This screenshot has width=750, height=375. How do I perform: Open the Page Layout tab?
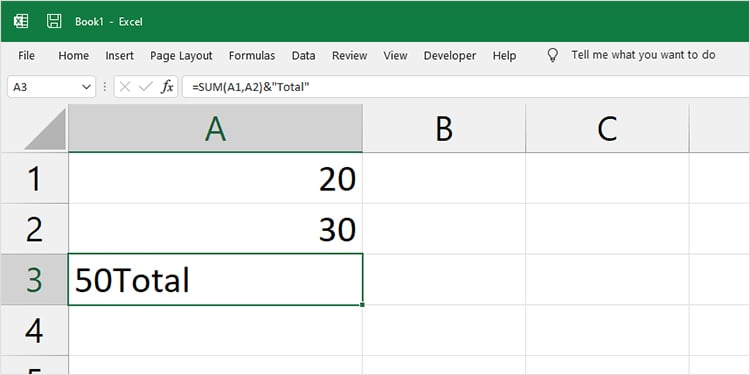(181, 55)
